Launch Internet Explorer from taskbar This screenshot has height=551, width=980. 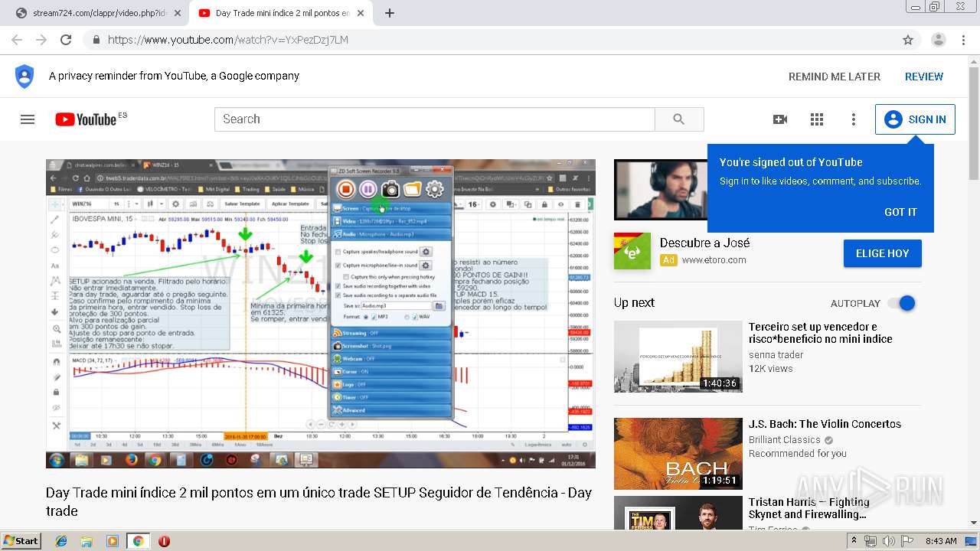point(61,541)
